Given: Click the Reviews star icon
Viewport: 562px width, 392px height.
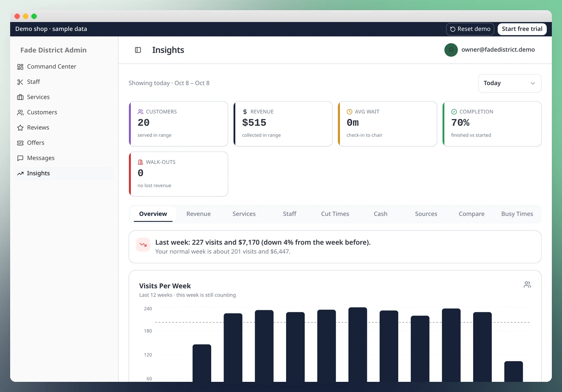Looking at the screenshot, I should 20,128.
